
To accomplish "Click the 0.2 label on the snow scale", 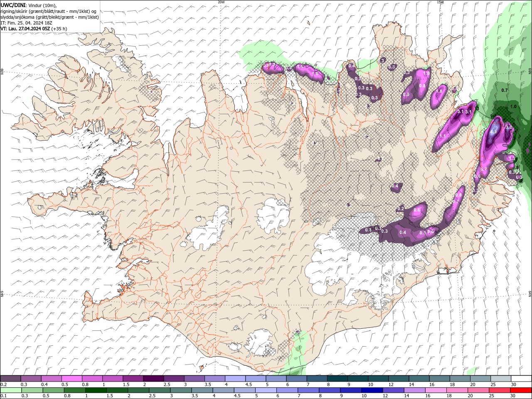I will tap(3, 384).
